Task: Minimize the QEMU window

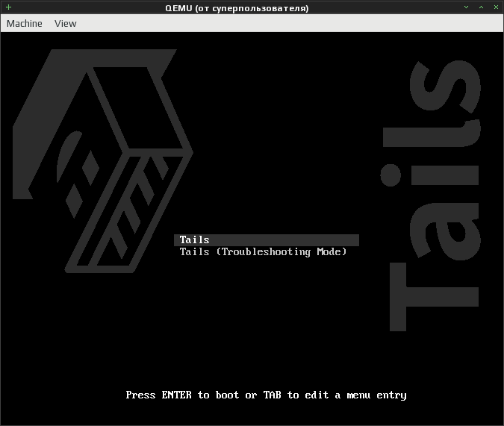Action: pyautogui.click(x=466, y=7)
